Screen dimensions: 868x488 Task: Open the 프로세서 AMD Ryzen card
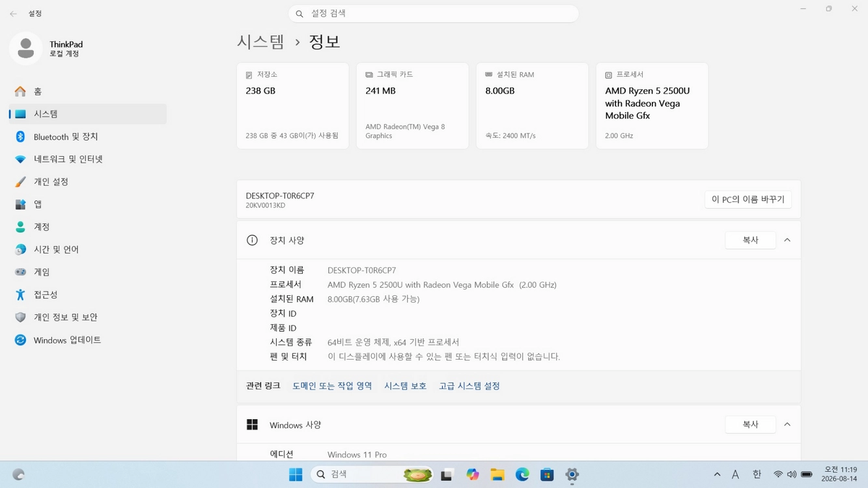(652, 106)
